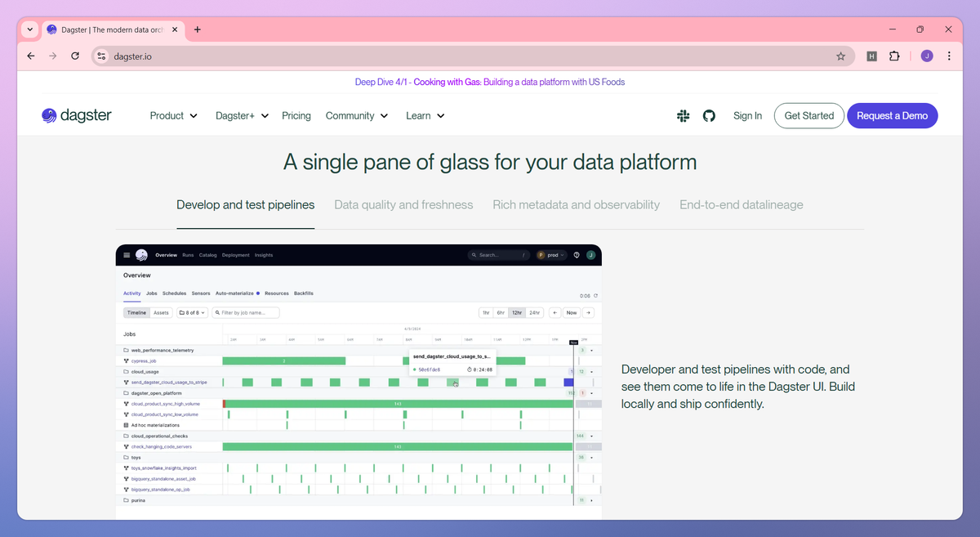Collapse the web_performance_telemetry row caret
Viewport: 980px width, 537px height.
point(591,350)
